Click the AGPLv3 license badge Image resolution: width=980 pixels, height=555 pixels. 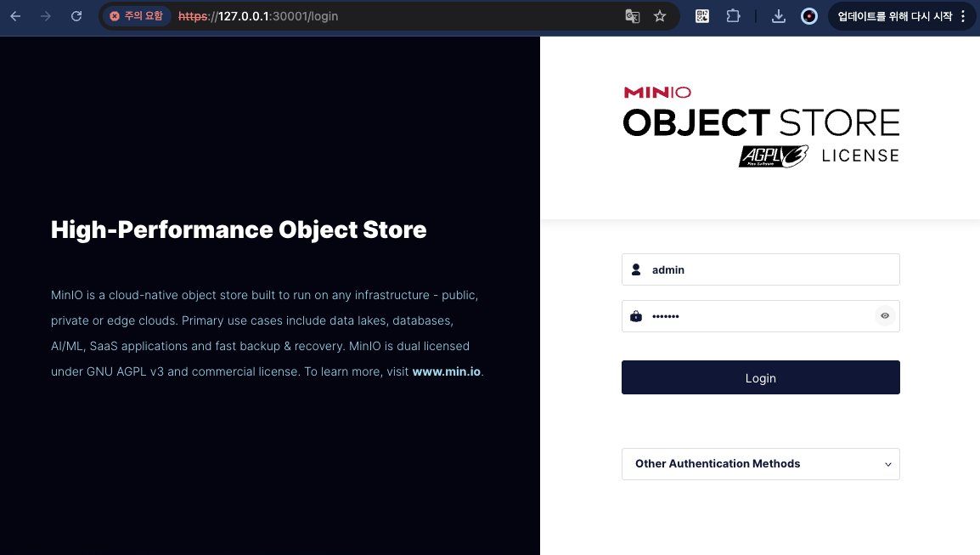point(774,156)
